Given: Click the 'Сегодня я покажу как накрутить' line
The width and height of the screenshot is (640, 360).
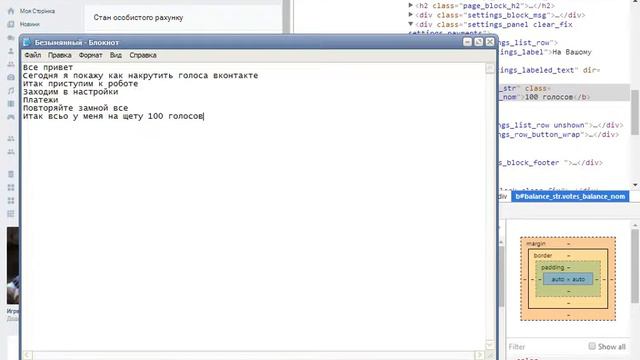Looking at the screenshot, I should (140, 76).
